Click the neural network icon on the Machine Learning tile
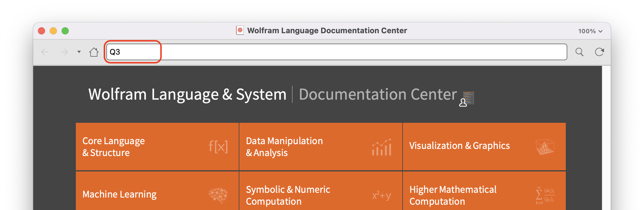The image size is (644, 210). click(x=218, y=195)
